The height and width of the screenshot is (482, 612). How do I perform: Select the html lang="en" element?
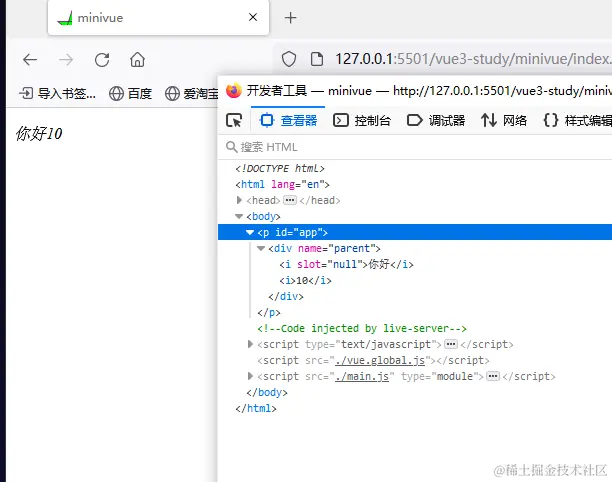(283, 184)
